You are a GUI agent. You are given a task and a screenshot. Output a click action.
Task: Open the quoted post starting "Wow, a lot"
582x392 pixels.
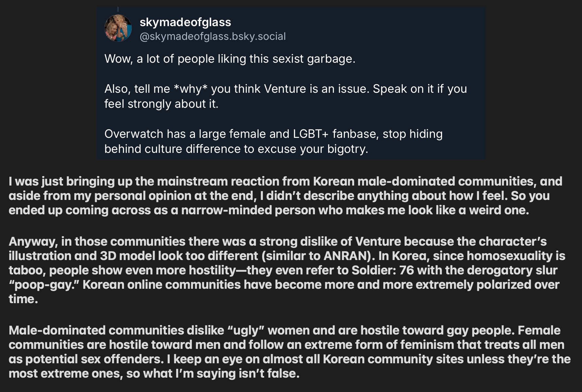click(x=230, y=59)
